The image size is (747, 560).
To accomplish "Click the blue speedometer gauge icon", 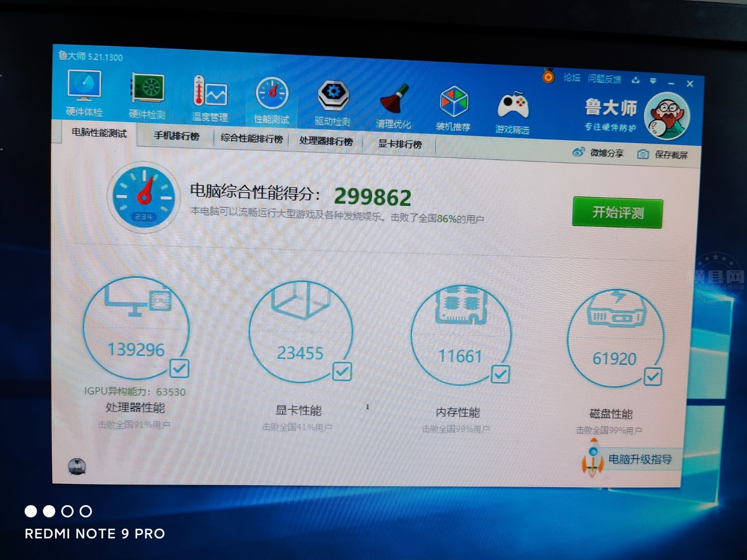I will (x=144, y=197).
